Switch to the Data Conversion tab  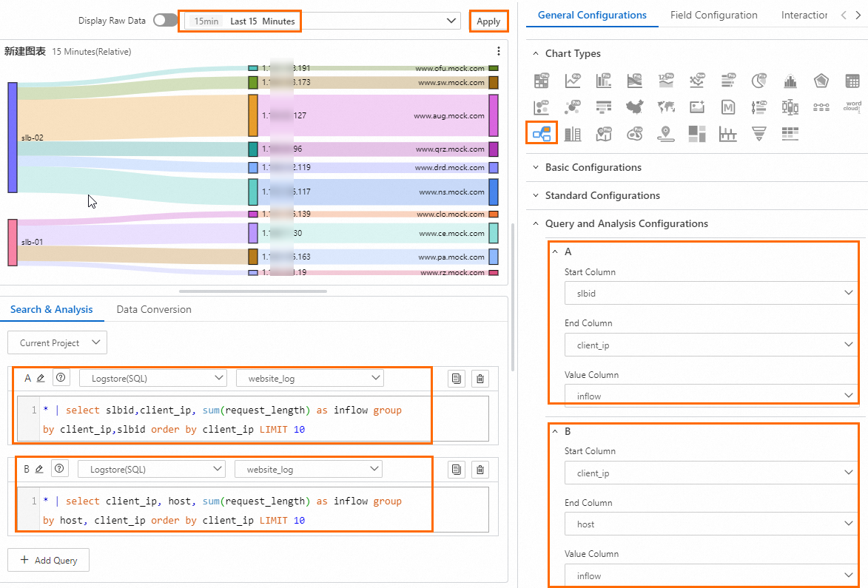[x=154, y=310]
